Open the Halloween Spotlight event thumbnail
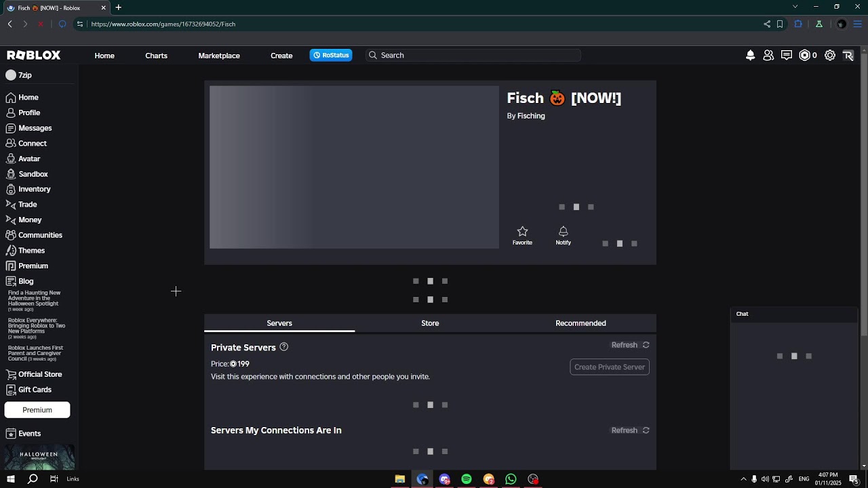This screenshot has height=488, width=868. [x=39, y=457]
